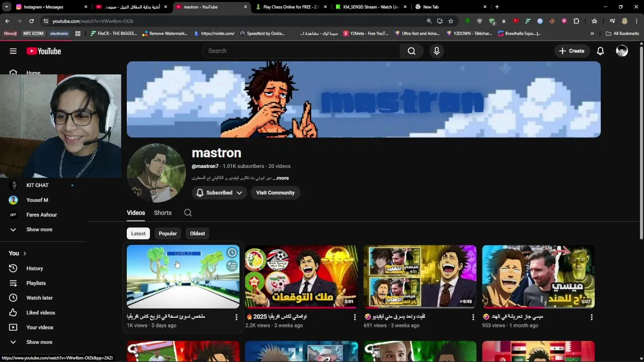This screenshot has width=644, height=362.
Task: Open the browser zoom magnifier icon
Action: point(429,21)
